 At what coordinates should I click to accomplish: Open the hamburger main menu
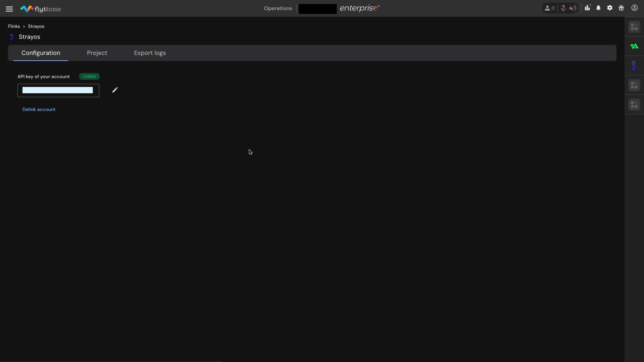click(9, 8)
